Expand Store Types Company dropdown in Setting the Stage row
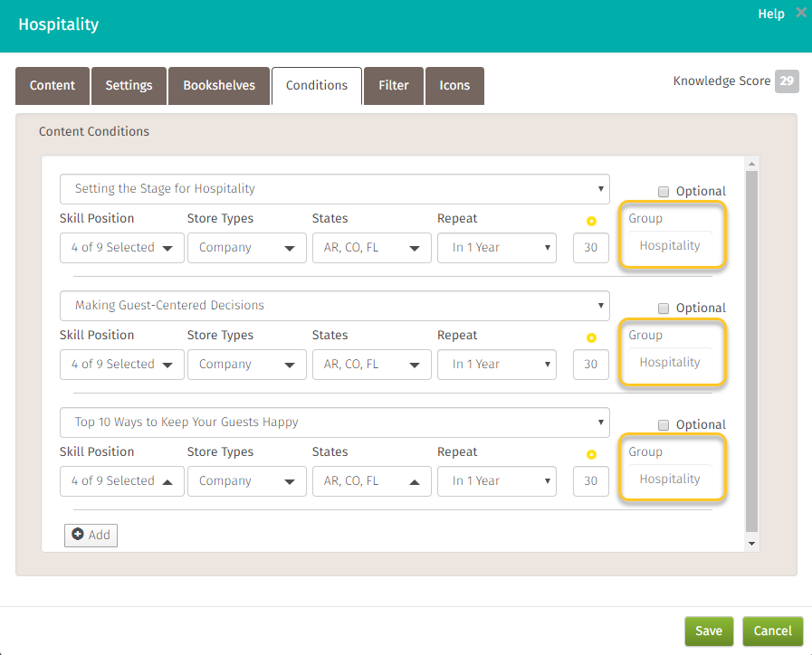 [x=247, y=248]
